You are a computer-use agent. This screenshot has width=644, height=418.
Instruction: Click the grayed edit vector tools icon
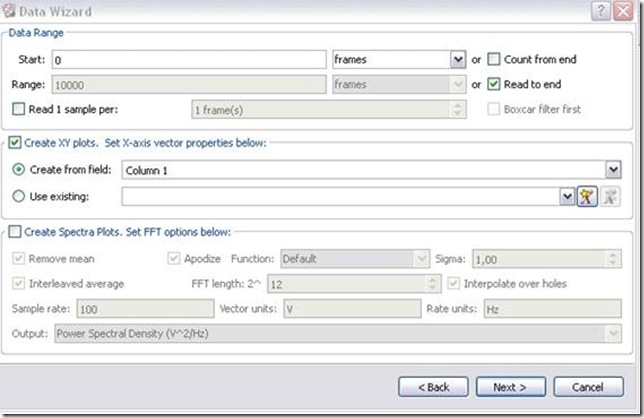coord(610,197)
